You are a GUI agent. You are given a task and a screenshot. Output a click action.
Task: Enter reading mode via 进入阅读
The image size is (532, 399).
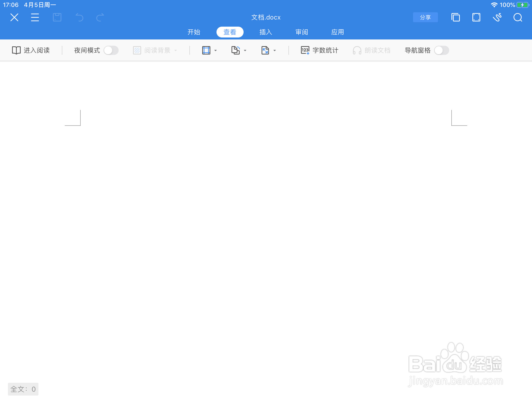pos(31,50)
